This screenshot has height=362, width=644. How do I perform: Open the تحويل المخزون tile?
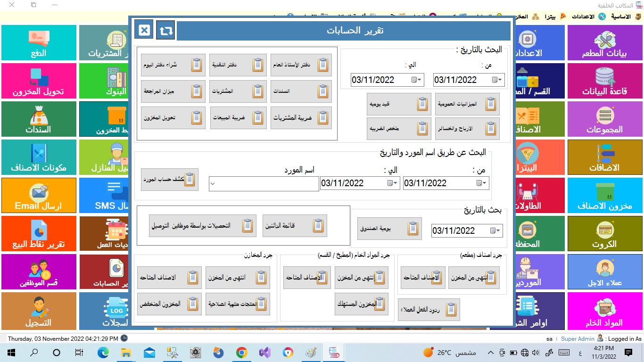click(39, 81)
